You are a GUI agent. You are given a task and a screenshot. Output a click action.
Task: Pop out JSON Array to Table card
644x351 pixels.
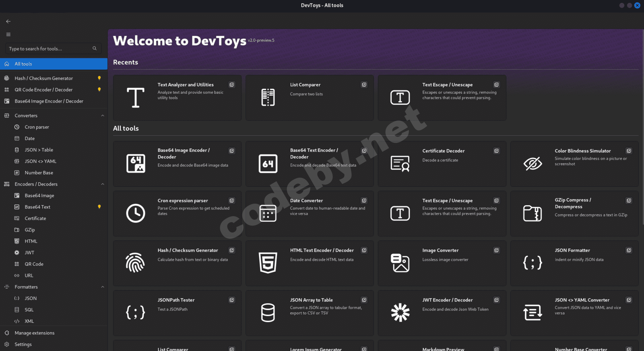(x=364, y=300)
